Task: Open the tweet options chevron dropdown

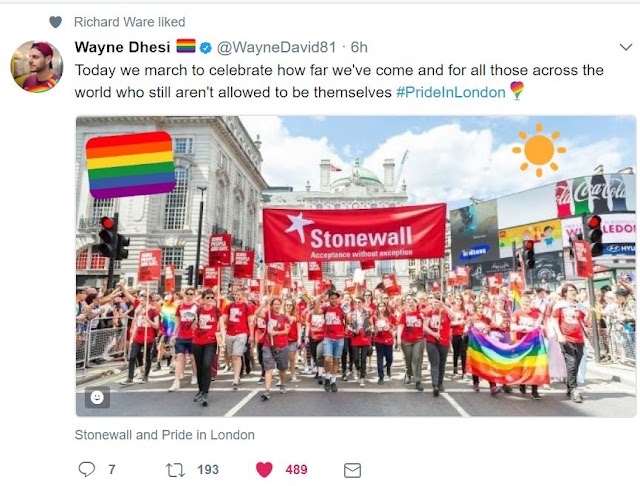Action: (x=626, y=47)
